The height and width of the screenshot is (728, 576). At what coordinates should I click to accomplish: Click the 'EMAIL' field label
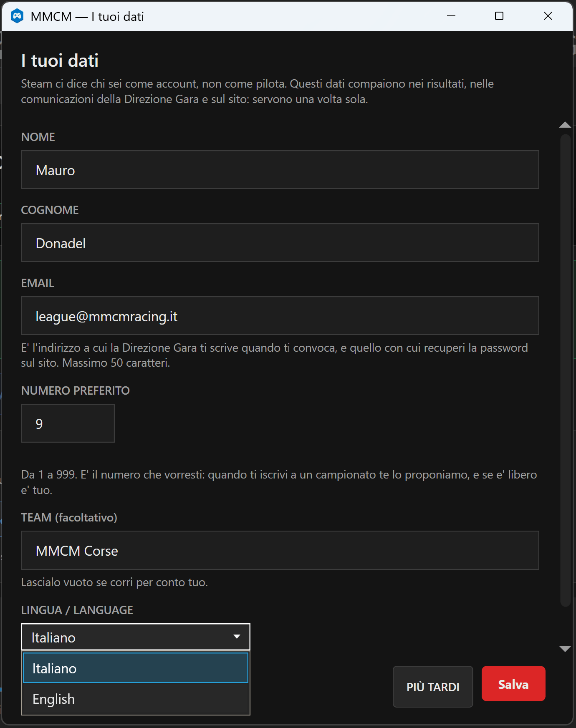coord(38,283)
